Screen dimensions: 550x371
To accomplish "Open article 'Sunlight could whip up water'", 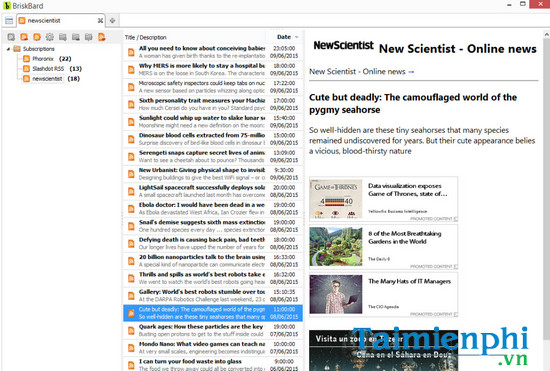I will 213,122.
